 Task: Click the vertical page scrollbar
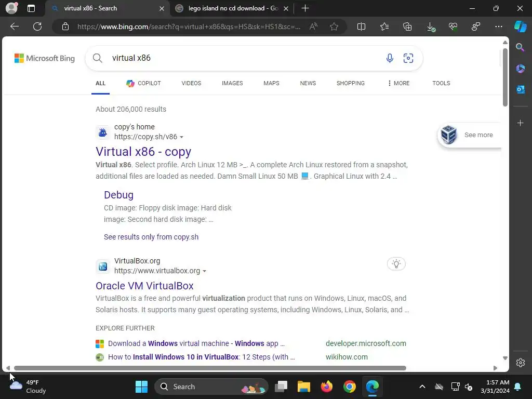click(x=505, y=77)
